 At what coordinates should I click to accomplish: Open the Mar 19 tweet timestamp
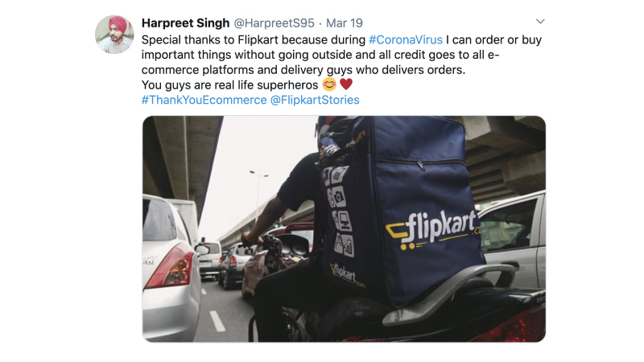345,23
